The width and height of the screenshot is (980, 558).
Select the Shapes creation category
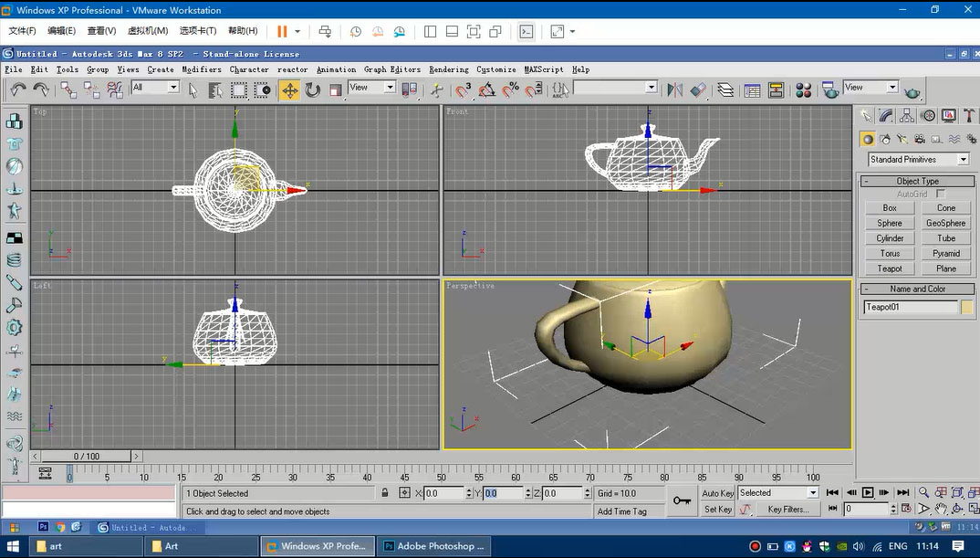(x=885, y=139)
